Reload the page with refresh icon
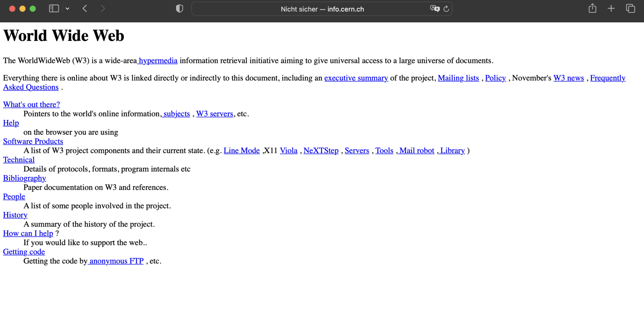Viewport: 644px width, 319px height. pyautogui.click(x=446, y=9)
